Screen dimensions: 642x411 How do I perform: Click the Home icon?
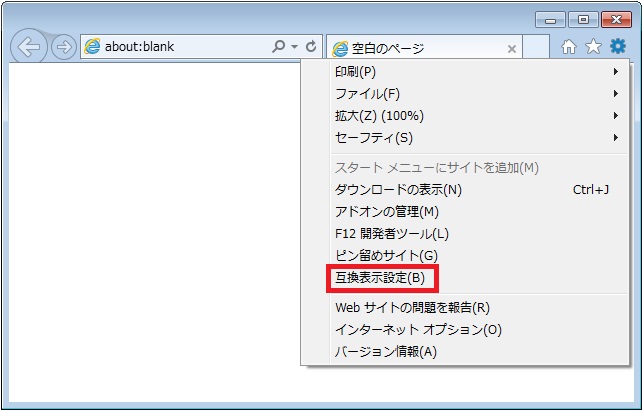[x=569, y=47]
